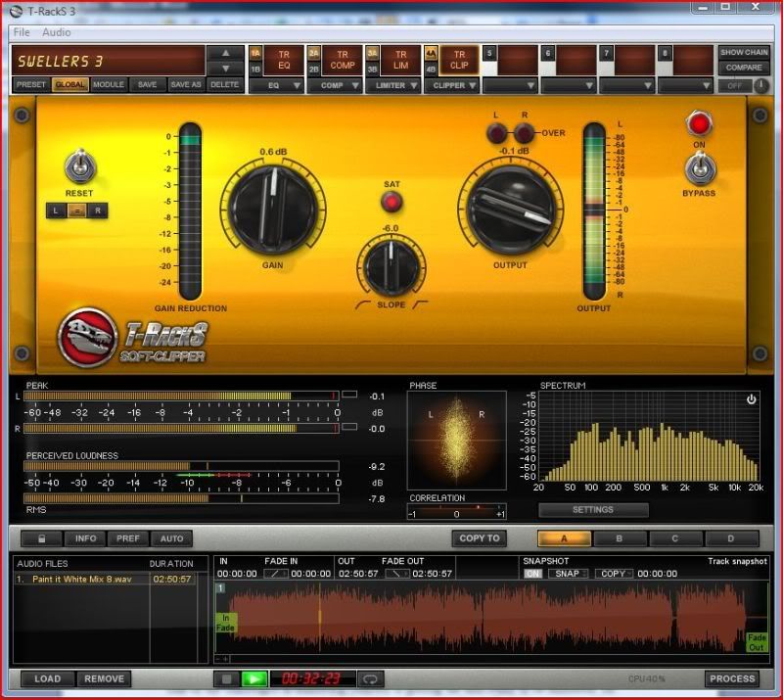Select snapshot slot B
Screen dimensions: 783x700
620,538
